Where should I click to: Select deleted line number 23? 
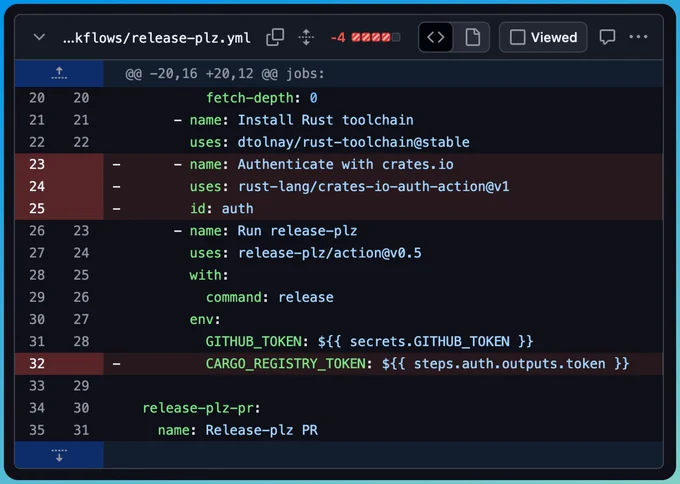tap(37, 164)
